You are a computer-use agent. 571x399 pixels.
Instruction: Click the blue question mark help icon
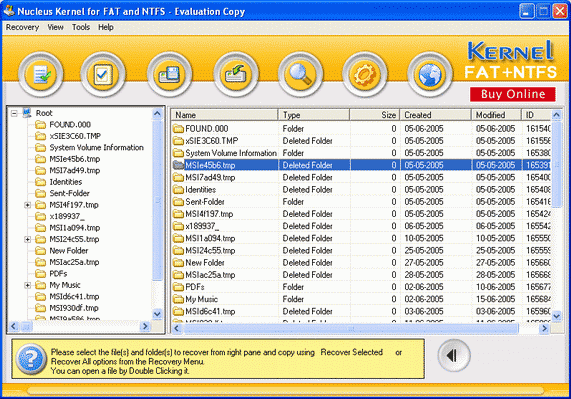pyautogui.click(x=32, y=360)
